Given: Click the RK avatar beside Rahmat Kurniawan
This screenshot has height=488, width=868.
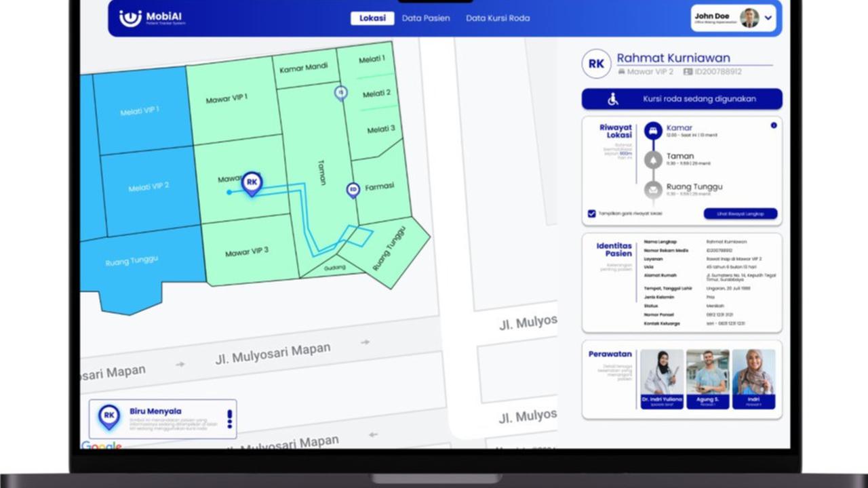Looking at the screenshot, I should click(x=596, y=64).
